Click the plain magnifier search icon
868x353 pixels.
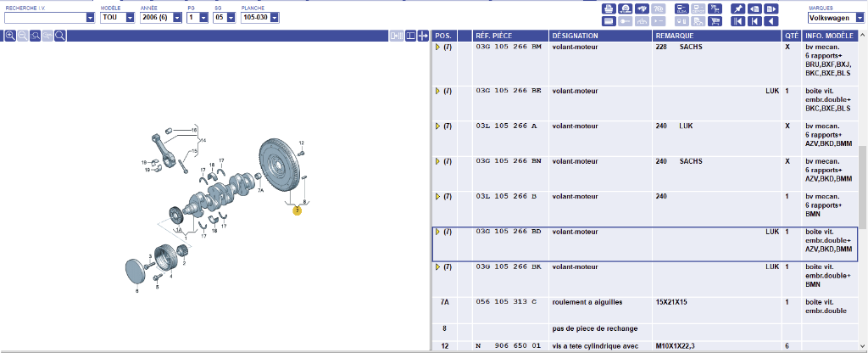(x=60, y=36)
